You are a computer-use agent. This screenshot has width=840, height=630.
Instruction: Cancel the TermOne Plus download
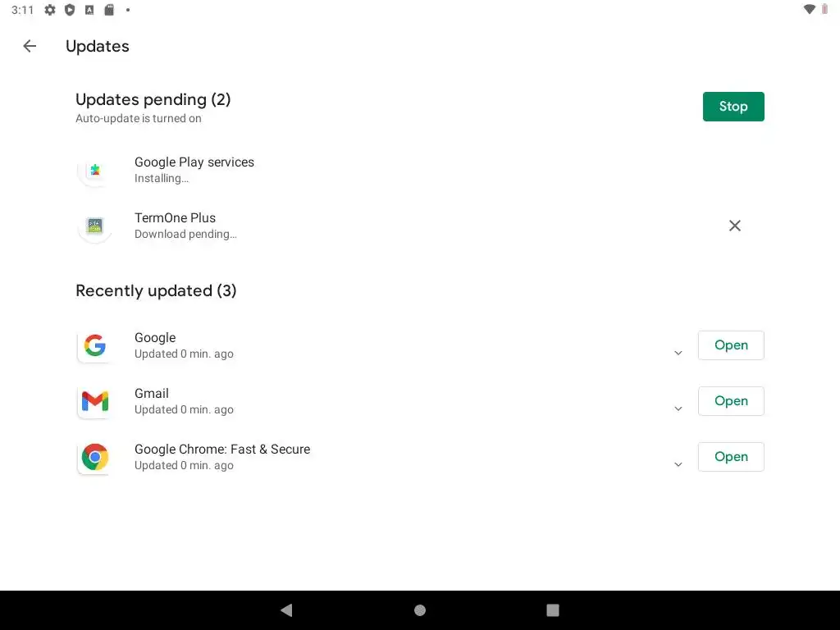734,226
